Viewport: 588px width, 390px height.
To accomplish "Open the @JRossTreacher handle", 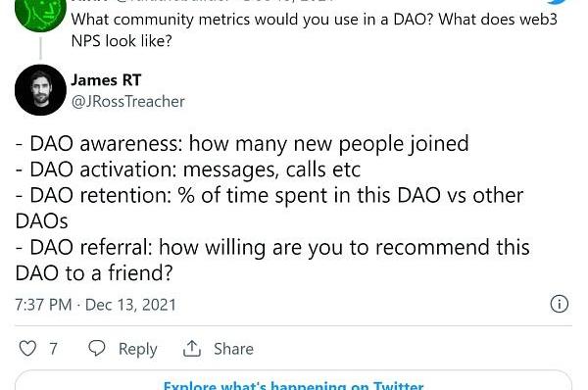I will tap(127, 102).
